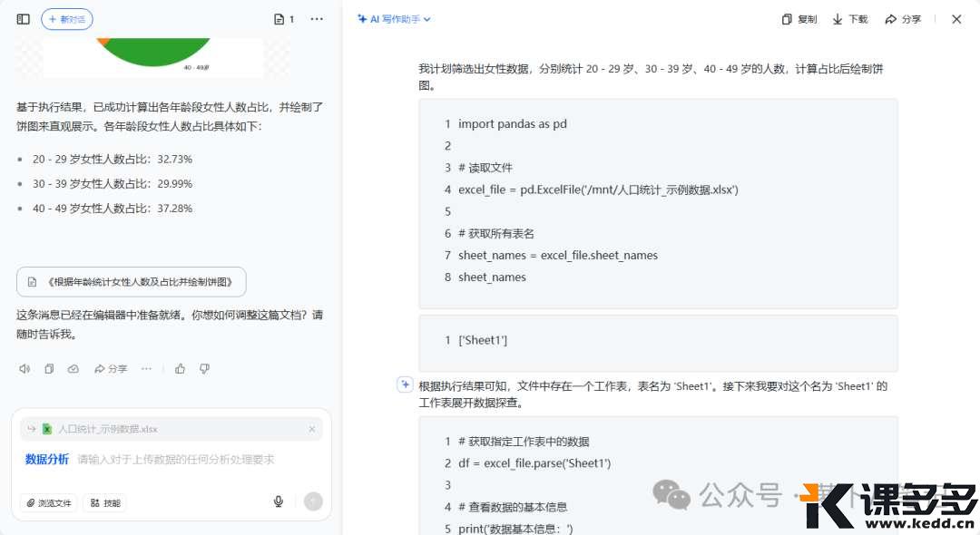Click the # 获取所有表名 comment line
980x535 pixels.
[496, 233]
